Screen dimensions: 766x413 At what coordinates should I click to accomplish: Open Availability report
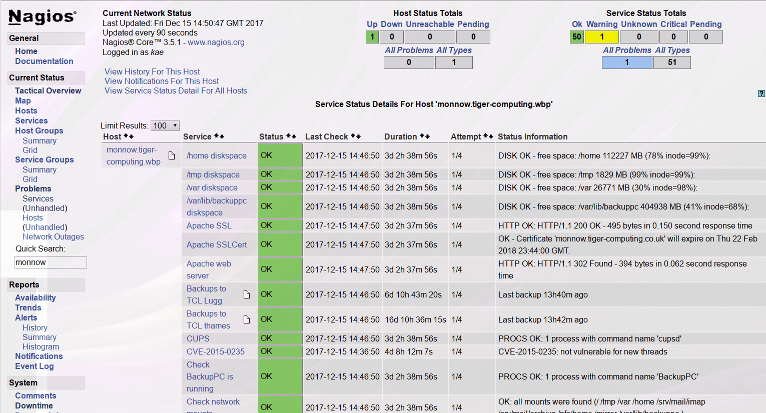pos(35,298)
